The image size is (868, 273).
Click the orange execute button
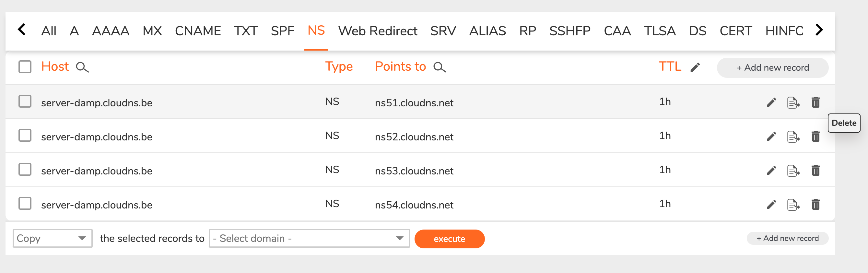pos(450,239)
